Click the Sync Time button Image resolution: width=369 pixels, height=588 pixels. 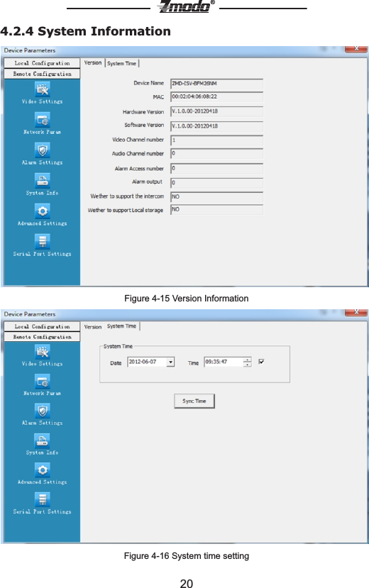click(x=194, y=401)
